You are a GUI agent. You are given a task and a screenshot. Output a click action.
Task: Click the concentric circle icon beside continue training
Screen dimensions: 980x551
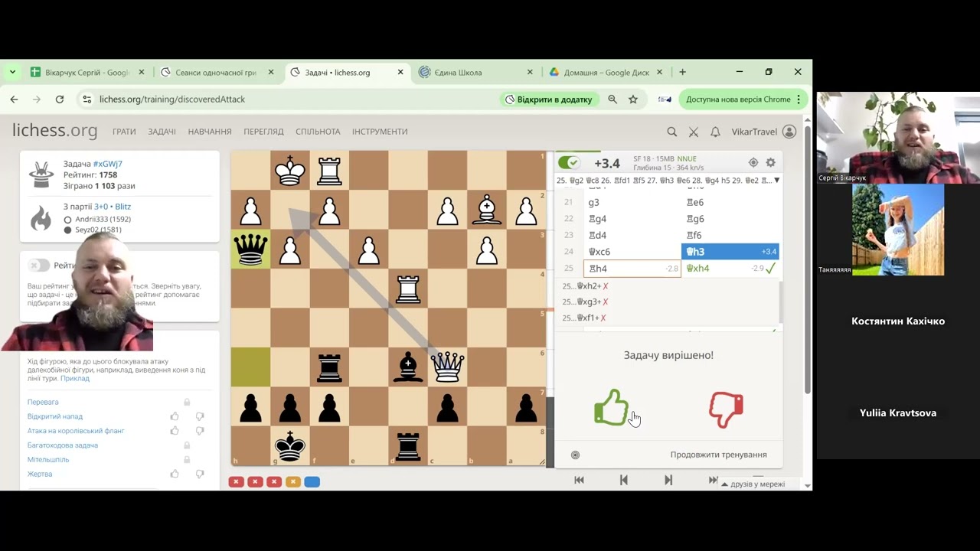pyautogui.click(x=575, y=455)
